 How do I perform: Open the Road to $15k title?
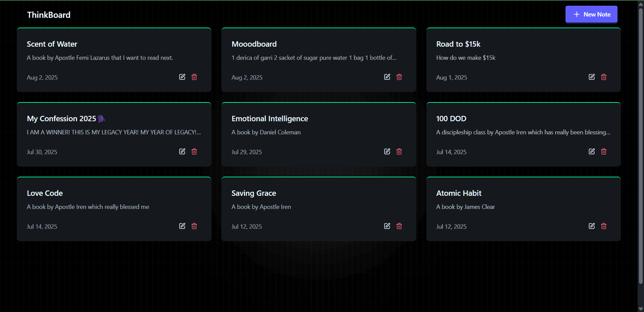[x=458, y=44]
